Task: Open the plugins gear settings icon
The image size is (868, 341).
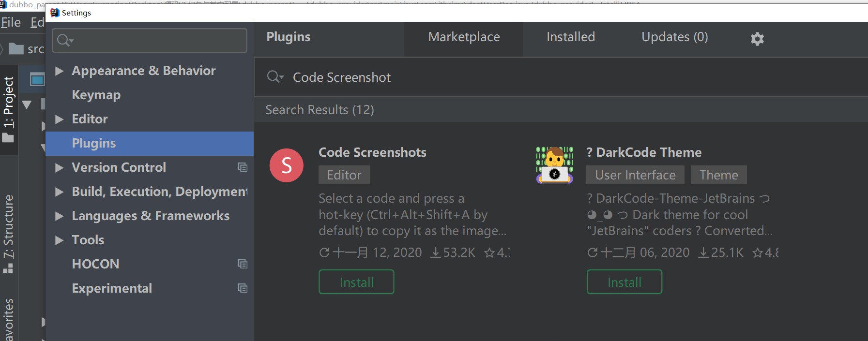Action: (757, 39)
